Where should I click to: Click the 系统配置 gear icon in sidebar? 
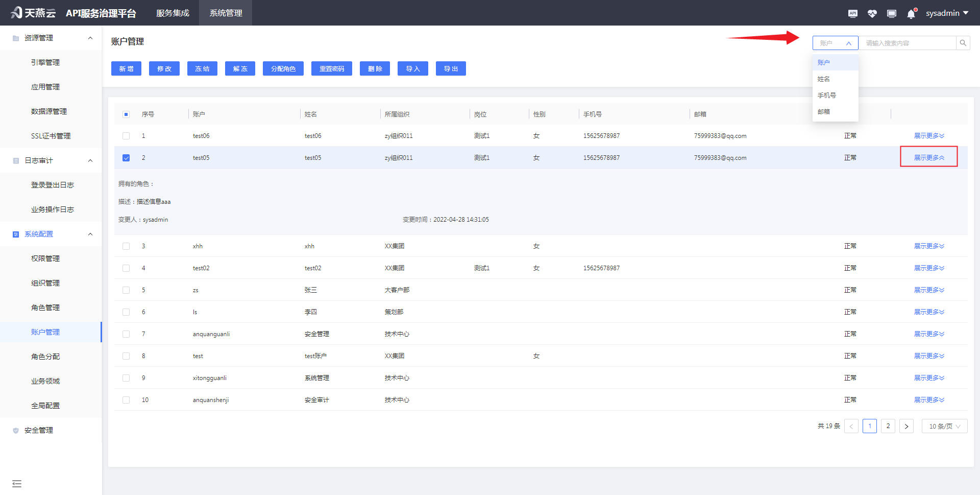tap(15, 233)
